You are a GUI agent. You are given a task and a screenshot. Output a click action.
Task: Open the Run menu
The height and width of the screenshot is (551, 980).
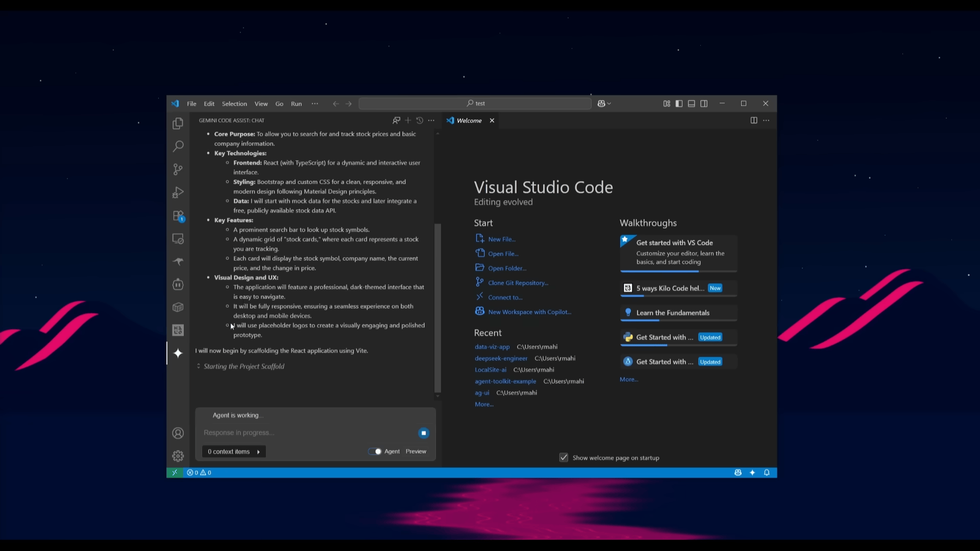(297, 104)
